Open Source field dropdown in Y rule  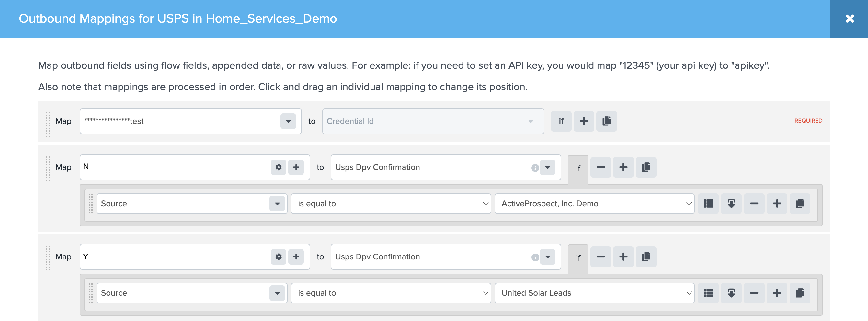click(x=277, y=293)
